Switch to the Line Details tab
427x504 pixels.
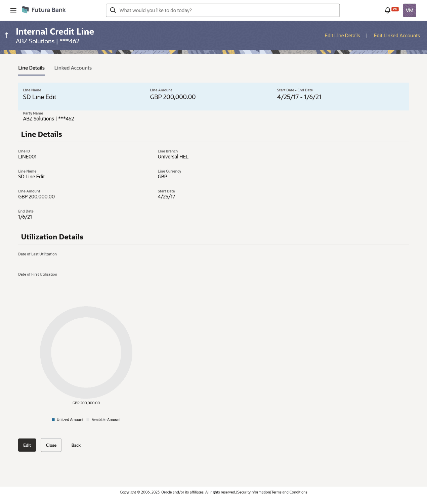coord(31,68)
